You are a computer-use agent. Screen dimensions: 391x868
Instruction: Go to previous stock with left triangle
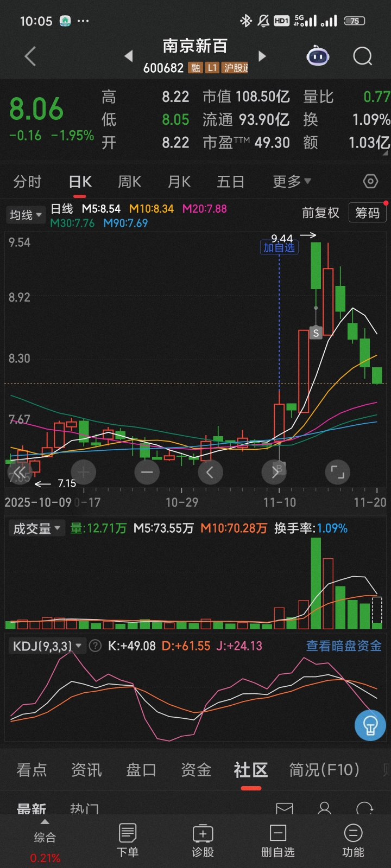point(129,56)
